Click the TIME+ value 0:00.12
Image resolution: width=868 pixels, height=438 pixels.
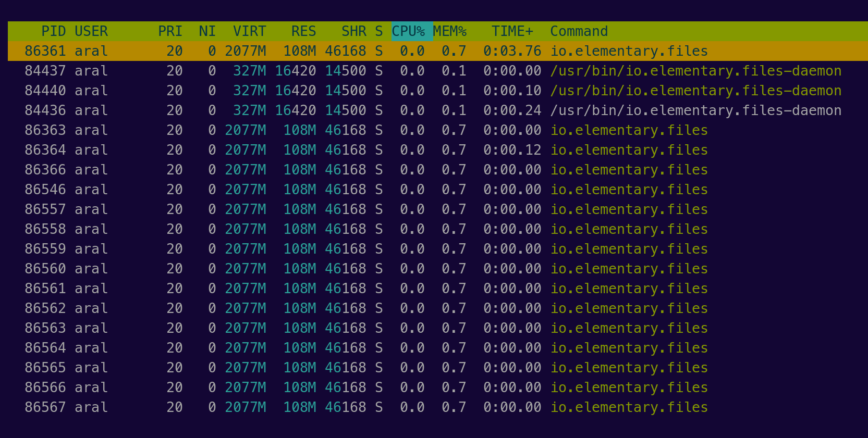pyautogui.click(x=512, y=150)
